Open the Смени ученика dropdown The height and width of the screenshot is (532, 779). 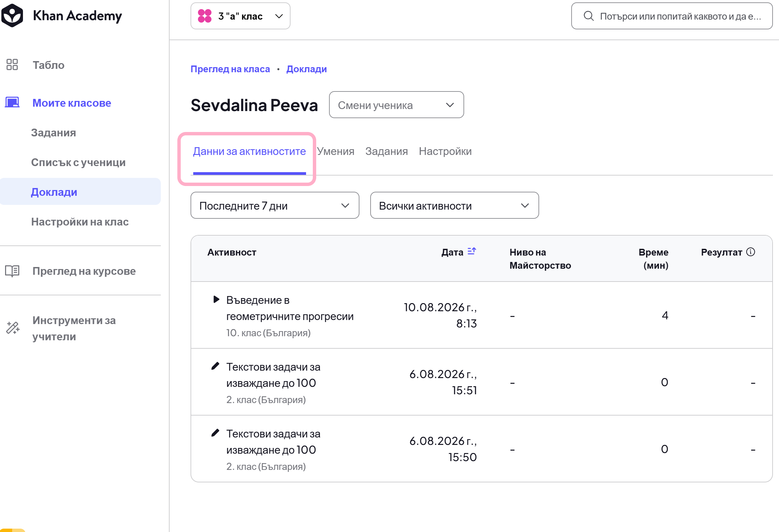pyautogui.click(x=396, y=105)
